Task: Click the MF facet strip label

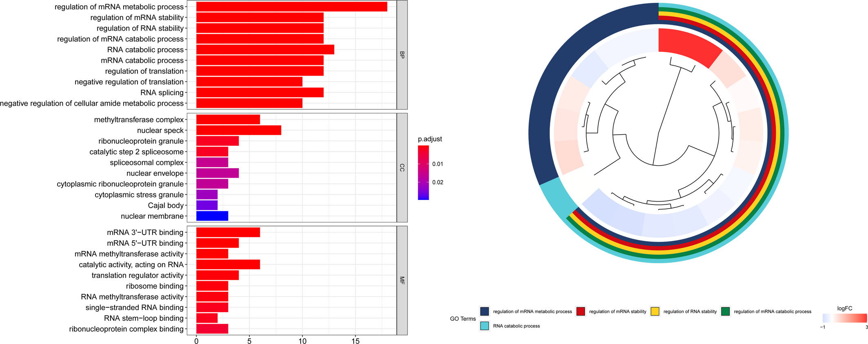Action: [402, 280]
